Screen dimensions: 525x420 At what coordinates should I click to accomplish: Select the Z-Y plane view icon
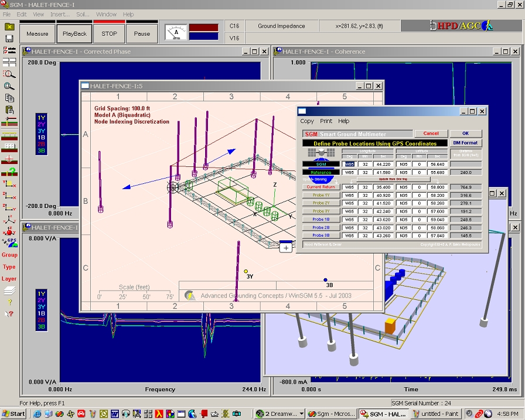[9, 207]
